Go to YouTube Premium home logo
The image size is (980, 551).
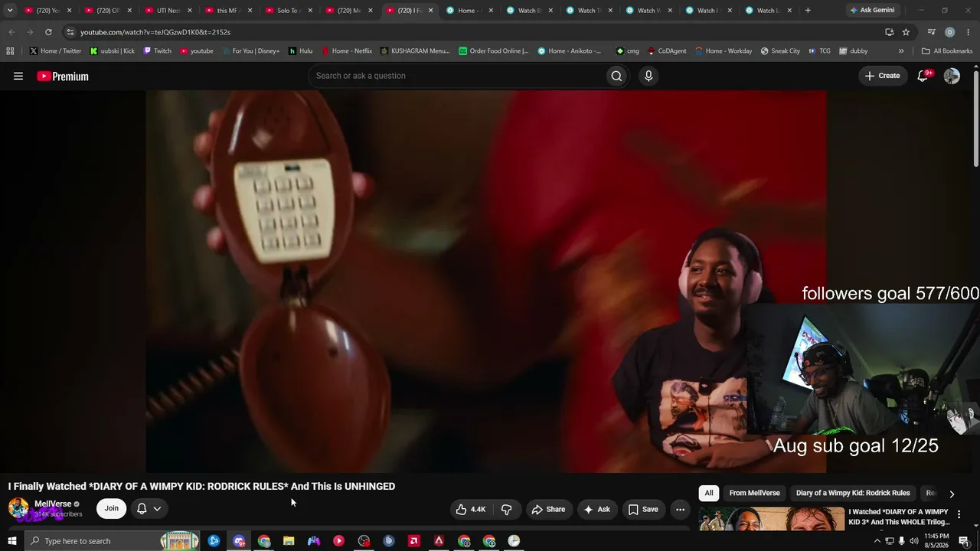coord(63,76)
